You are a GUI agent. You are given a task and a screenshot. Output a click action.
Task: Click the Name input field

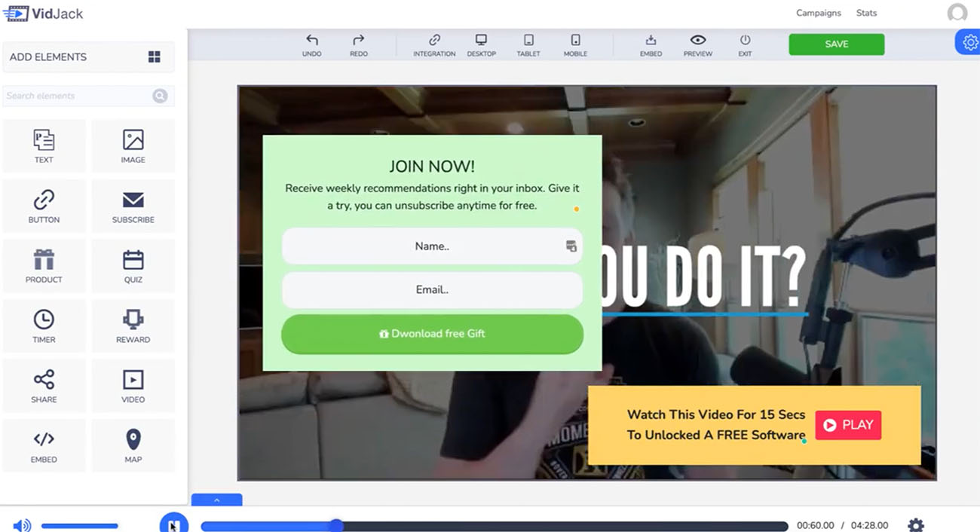[x=432, y=246]
